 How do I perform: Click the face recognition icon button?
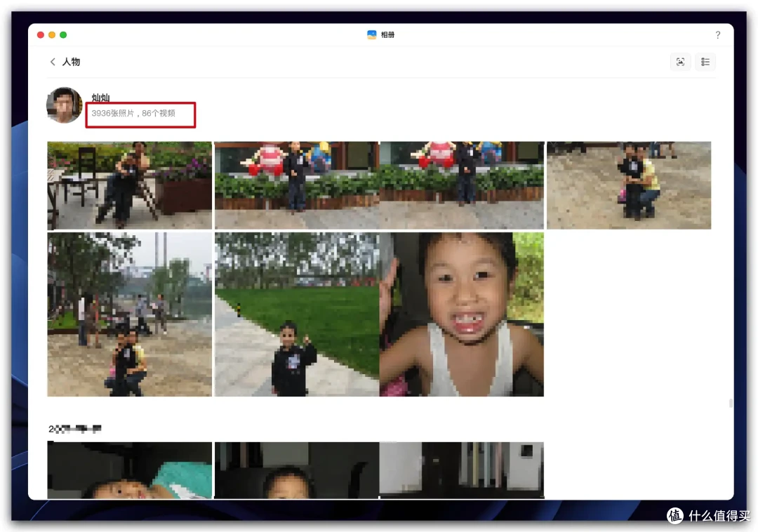click(x=680, y=62)
